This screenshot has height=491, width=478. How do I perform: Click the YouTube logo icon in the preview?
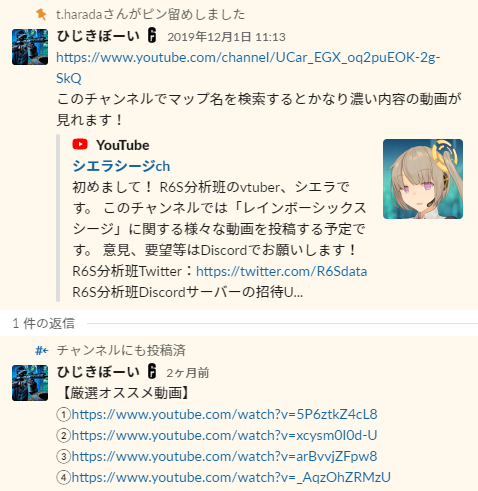80,145
